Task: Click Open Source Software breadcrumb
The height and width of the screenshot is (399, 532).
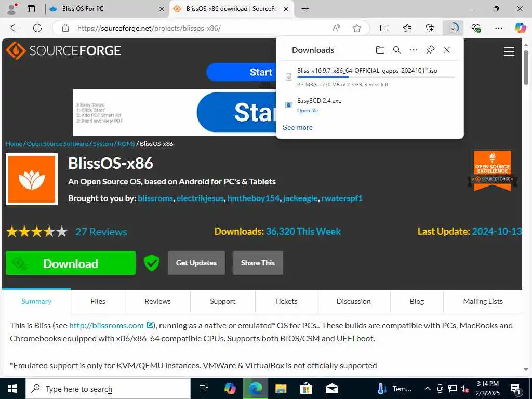Action: (x=58, y=144)
